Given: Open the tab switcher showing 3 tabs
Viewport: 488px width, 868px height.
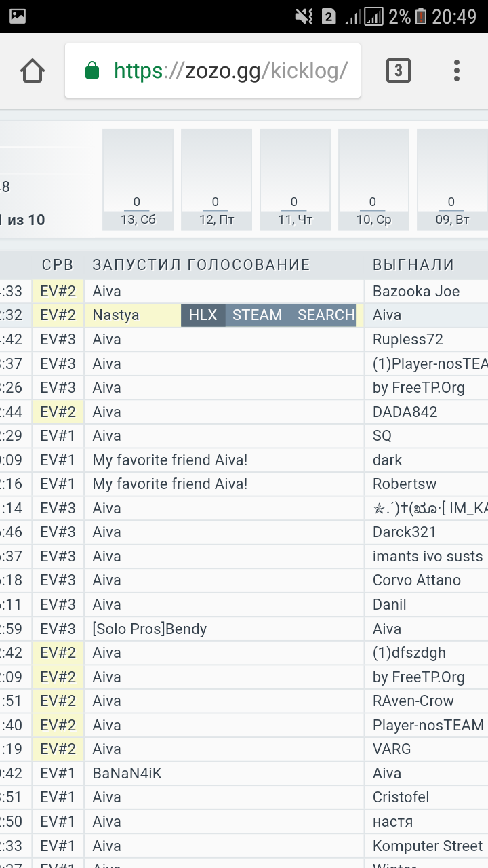Looking at the screenshot, I should pyautogui.click(x=398, y=71).
